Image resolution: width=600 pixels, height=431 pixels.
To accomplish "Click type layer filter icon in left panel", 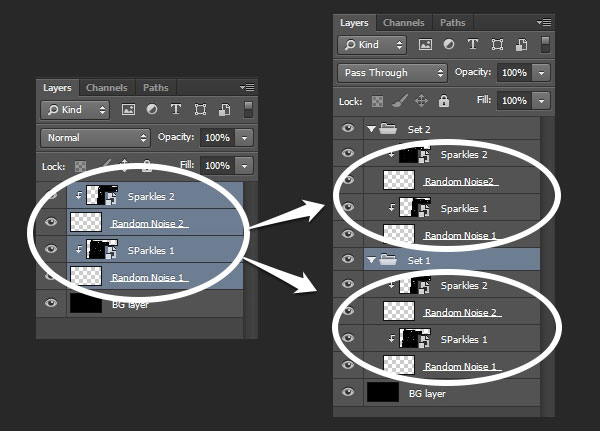I will [176, 109].
